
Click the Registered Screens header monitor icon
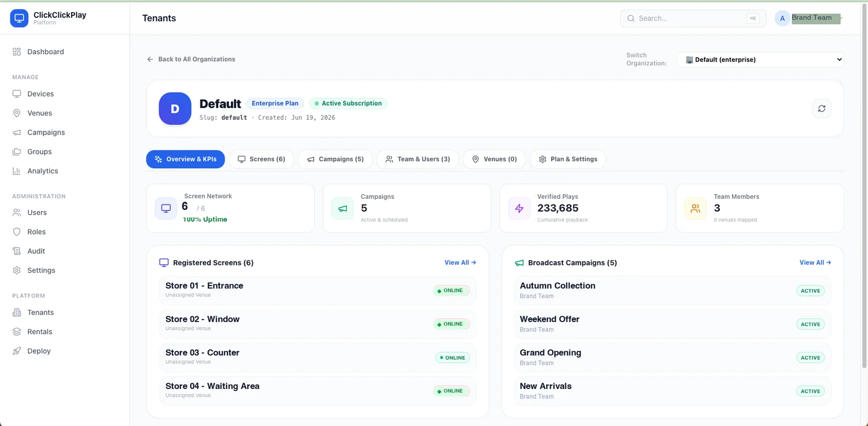pyautogui.click(x=164, y=262)
